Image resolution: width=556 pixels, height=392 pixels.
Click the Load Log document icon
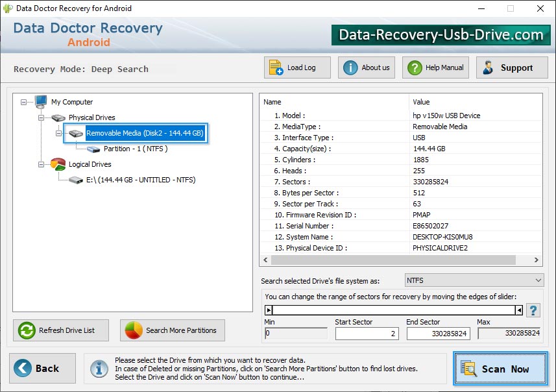click(276, 67)
